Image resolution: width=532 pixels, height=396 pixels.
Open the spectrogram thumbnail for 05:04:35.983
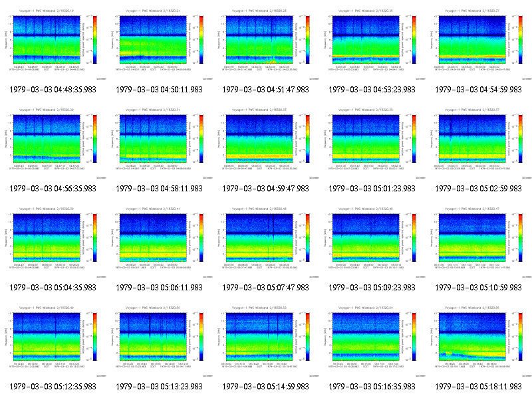(x=53, y=242)
